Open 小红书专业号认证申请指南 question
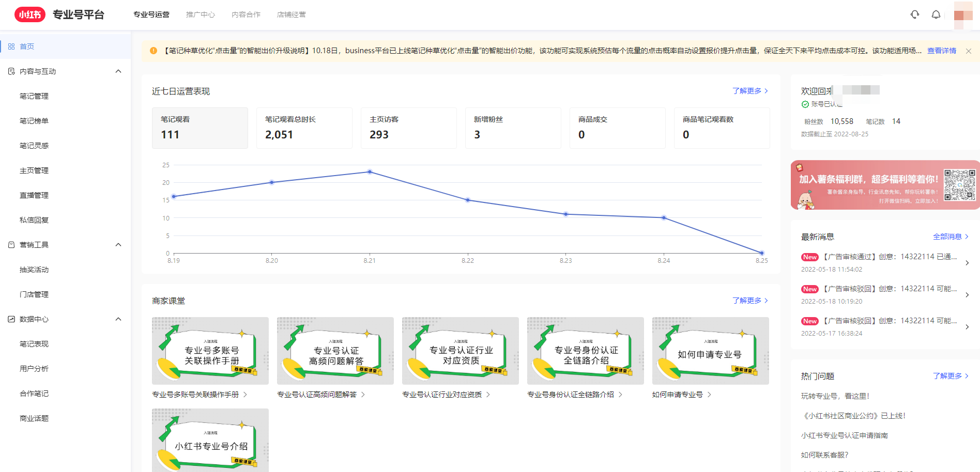Viewport: 980px width, 472px height. coord(845,435)
